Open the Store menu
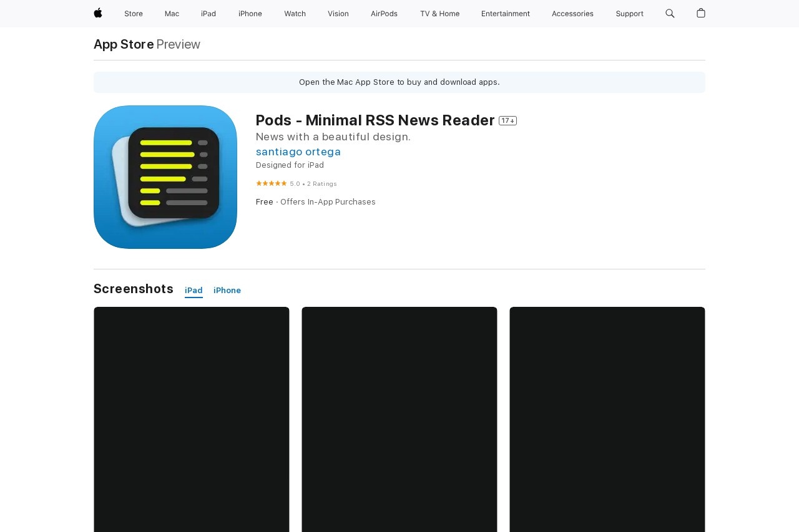The width and height of the screenshot is (799, 532). tap(134, 14)
